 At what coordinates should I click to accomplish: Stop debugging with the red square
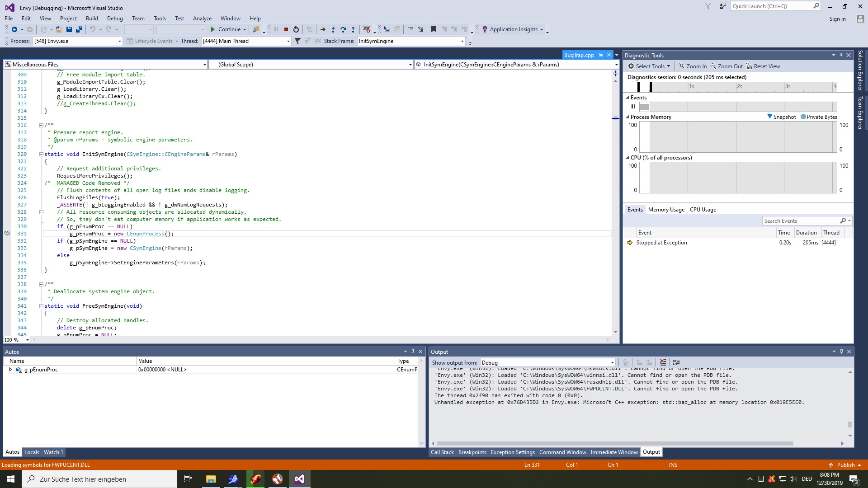pyautogui.click(x=286, y=29)
